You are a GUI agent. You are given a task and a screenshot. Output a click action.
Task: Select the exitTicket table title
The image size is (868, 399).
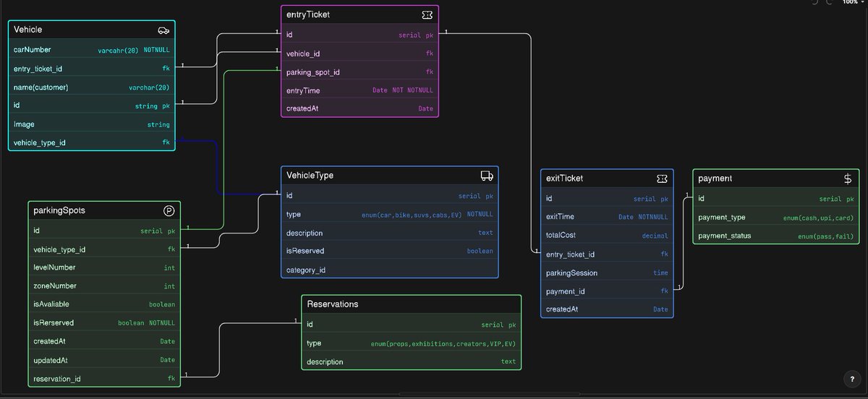[x=564, y=178]
